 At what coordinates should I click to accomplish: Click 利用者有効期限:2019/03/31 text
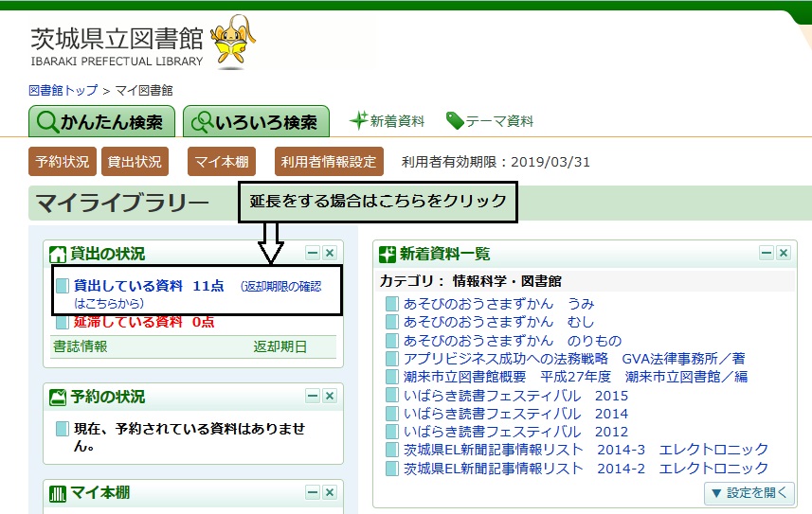pyautogui.click(x=496, y=162)
